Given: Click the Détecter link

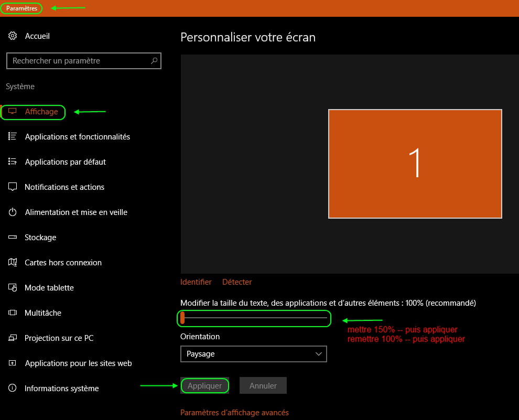Looking at the screenshot, I should point(237,282).
